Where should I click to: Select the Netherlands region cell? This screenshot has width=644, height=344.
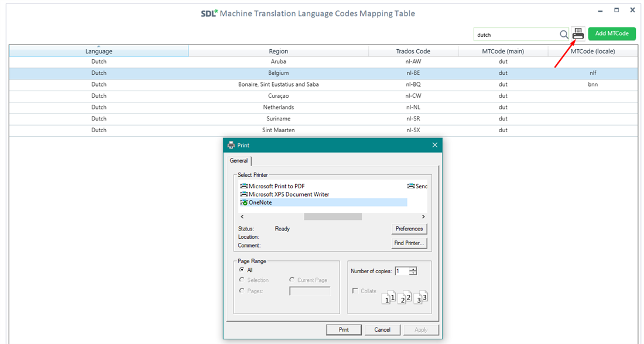[279, 107]
